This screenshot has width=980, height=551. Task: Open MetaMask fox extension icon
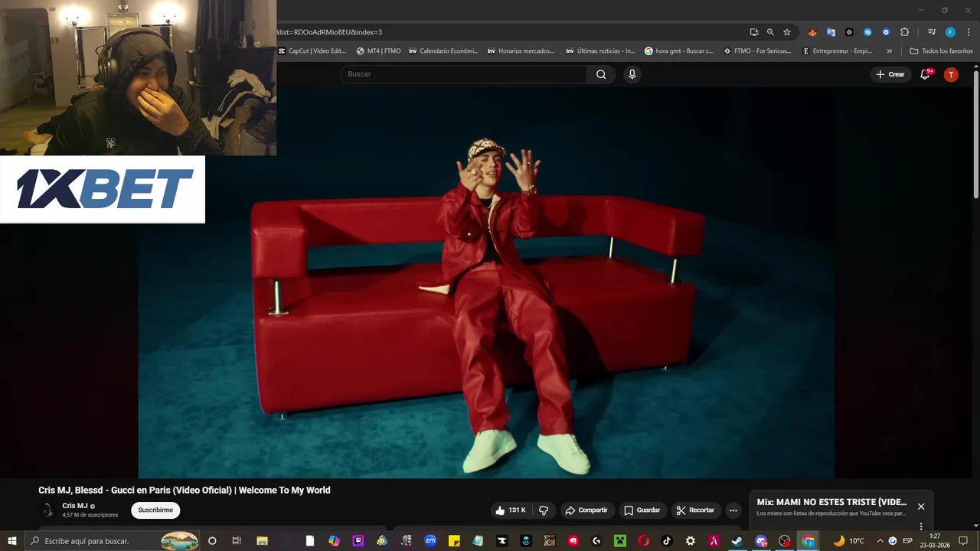point(812,32)
